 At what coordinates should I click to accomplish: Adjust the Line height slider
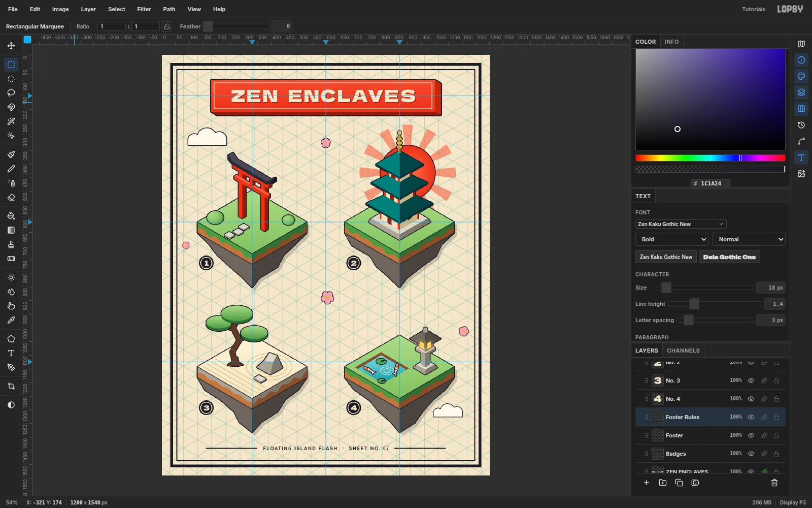(715, 304)
